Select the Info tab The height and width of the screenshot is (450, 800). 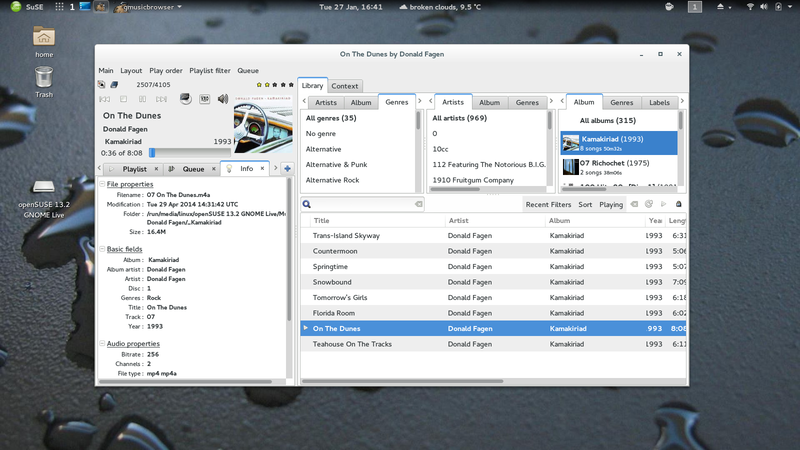click(246, 168)
